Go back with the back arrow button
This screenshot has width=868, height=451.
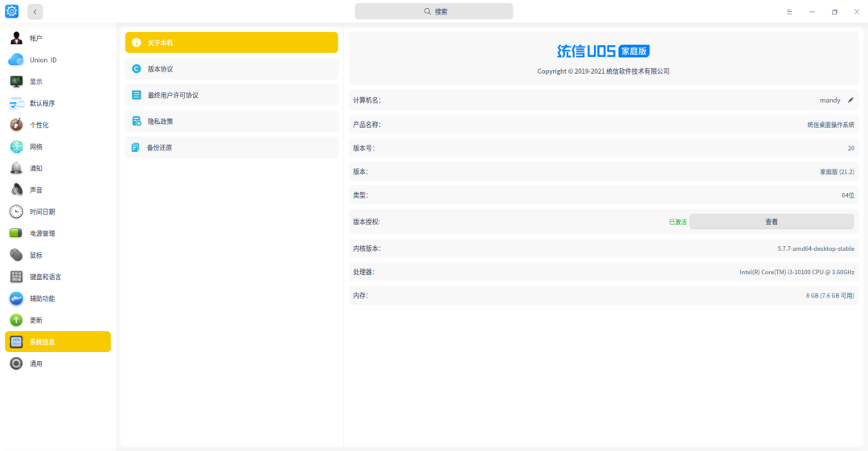(35, 11)
